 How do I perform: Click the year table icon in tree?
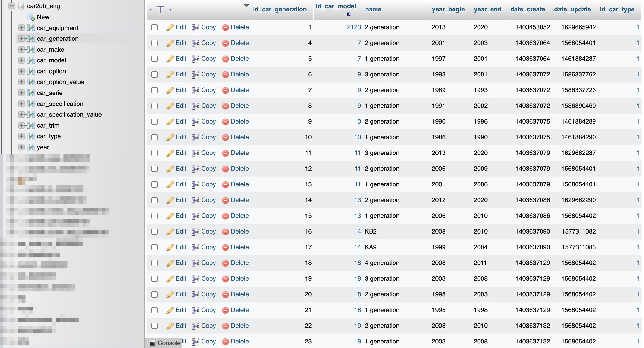(x=31, y=147)
